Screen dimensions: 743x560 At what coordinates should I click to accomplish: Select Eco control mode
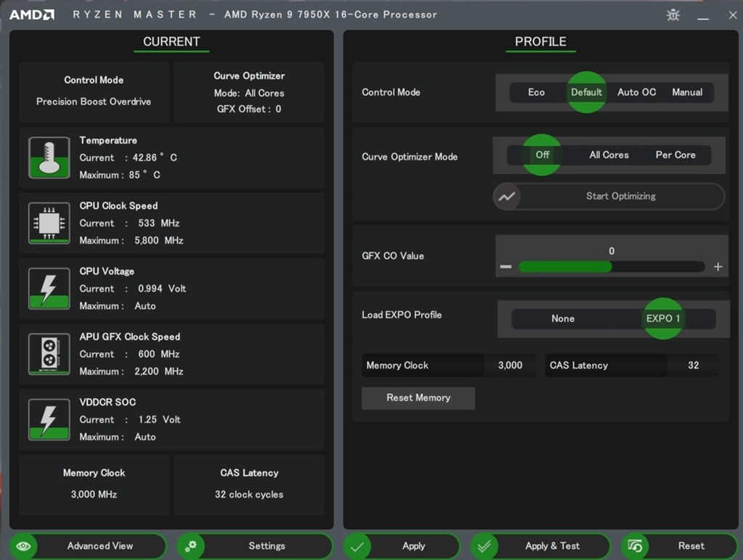point(536,92)
